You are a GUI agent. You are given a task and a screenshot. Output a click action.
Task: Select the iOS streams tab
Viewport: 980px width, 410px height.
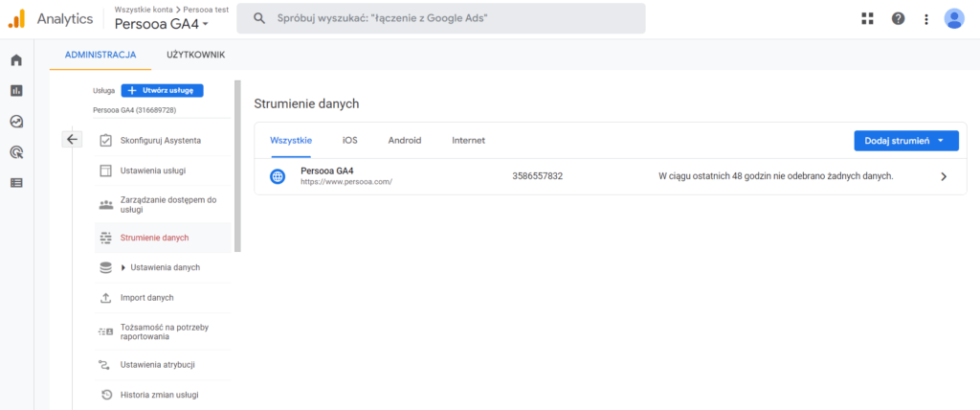(x=350, y=140)
